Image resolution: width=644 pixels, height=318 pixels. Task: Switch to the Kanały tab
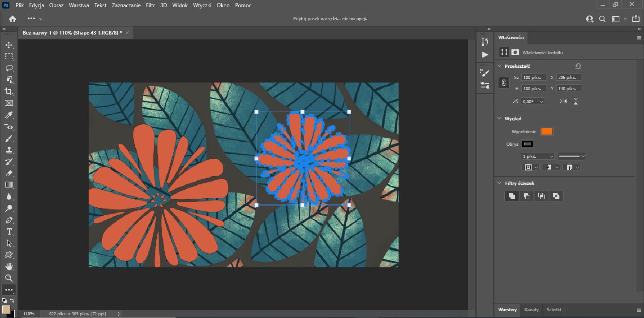[531, 310]
